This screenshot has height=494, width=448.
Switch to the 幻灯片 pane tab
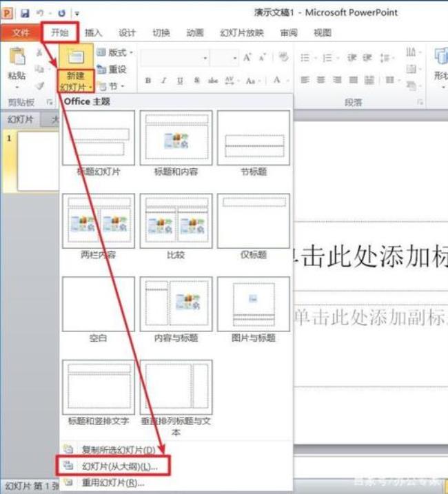[x=20, y=119]
